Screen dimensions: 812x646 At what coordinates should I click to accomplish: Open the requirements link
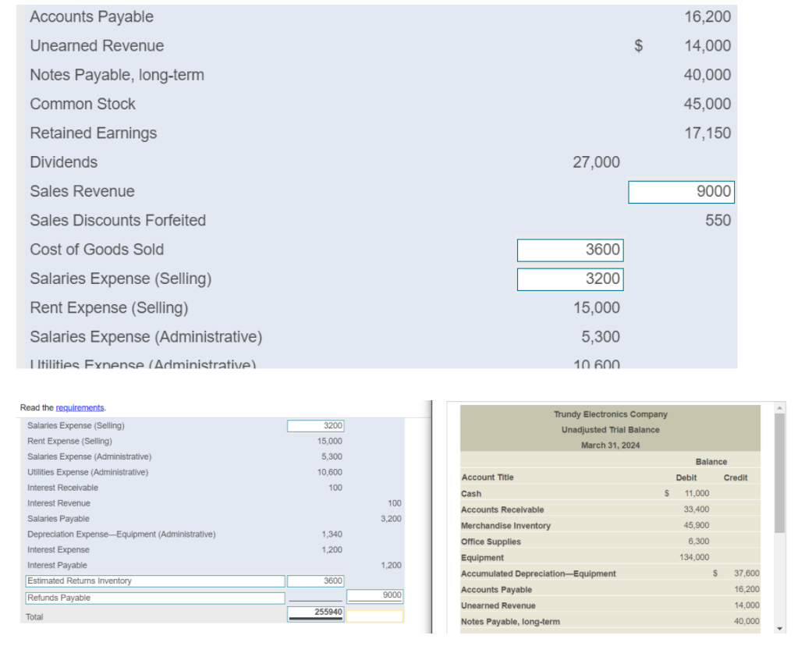tap(79, 407)
